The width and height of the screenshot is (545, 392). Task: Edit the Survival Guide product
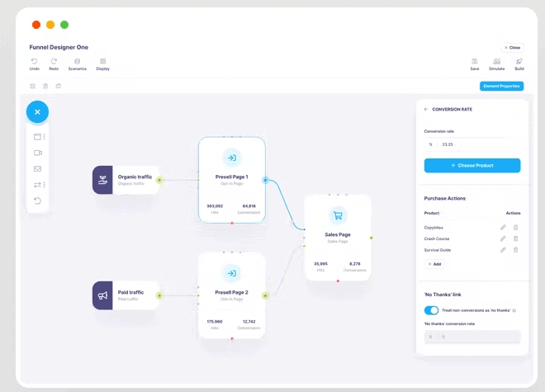coord(503,249)
